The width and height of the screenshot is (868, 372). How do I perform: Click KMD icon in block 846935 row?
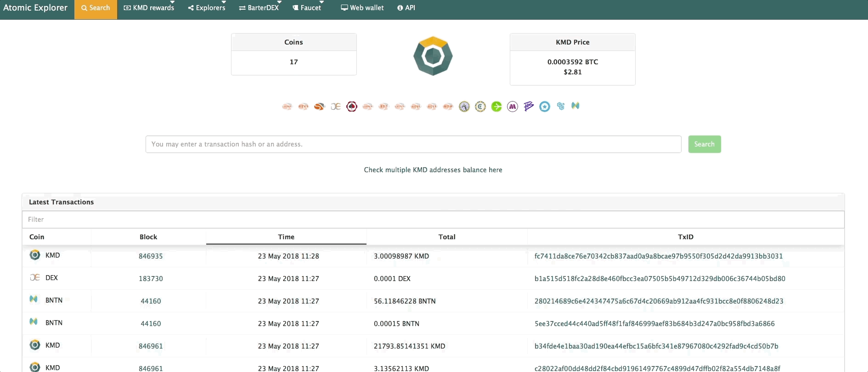[35, 255]
